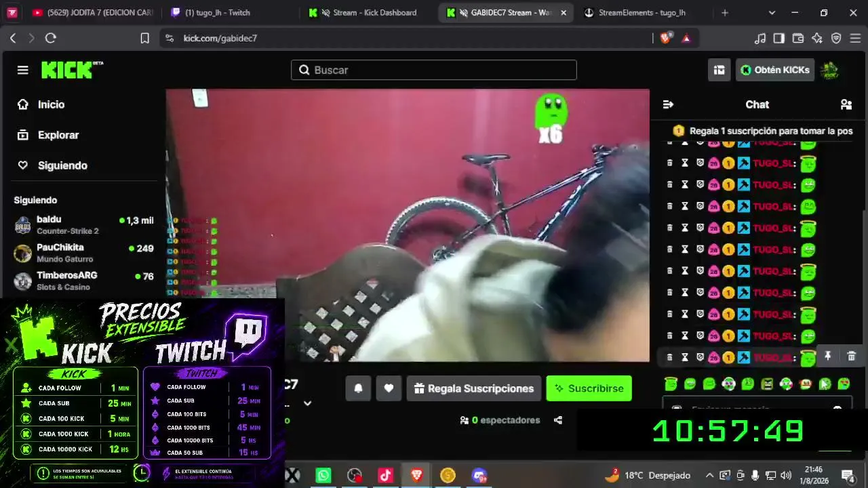The image size is (868, 488).
Task: Reload the current page
Action: click(x=50, y=38)
